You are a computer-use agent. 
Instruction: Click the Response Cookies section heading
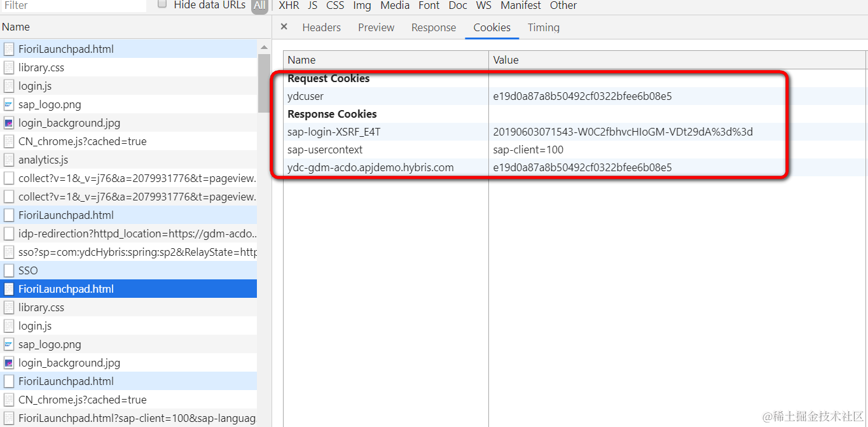point(332,115)
